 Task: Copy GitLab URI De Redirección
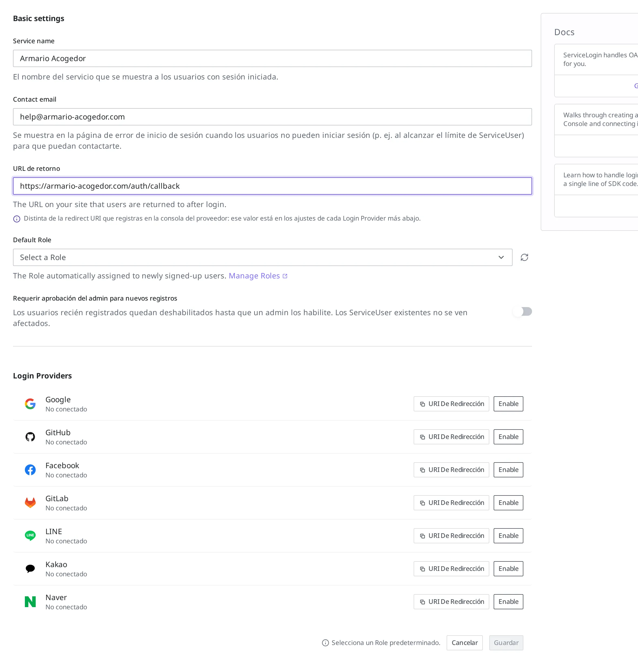point(451,503)
